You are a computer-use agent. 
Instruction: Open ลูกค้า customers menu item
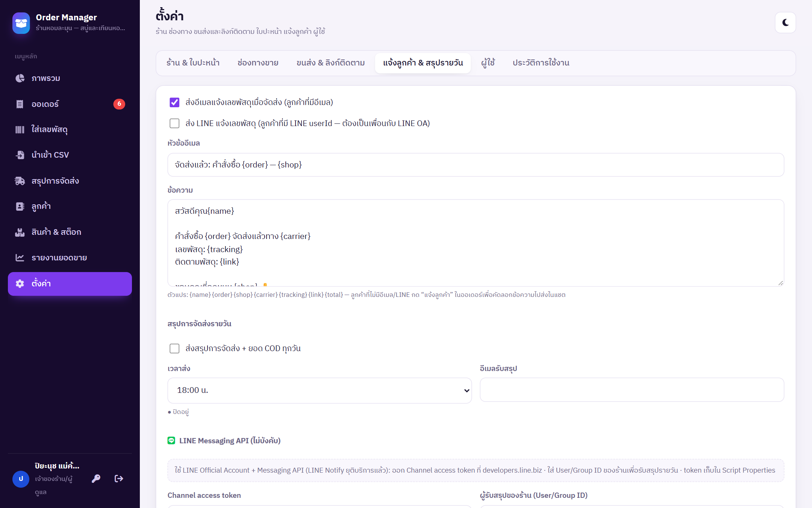point(70,206)
